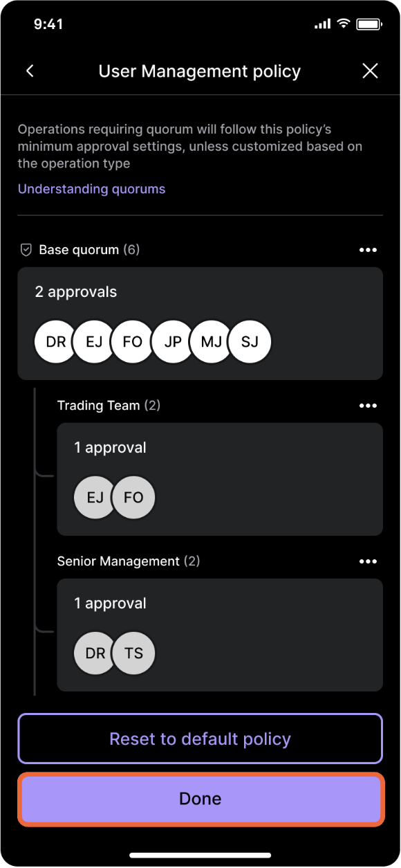Select the EJ avatar in Base quorum
The width and height of the screenshot is (401, 868).
tap(94, 341)
